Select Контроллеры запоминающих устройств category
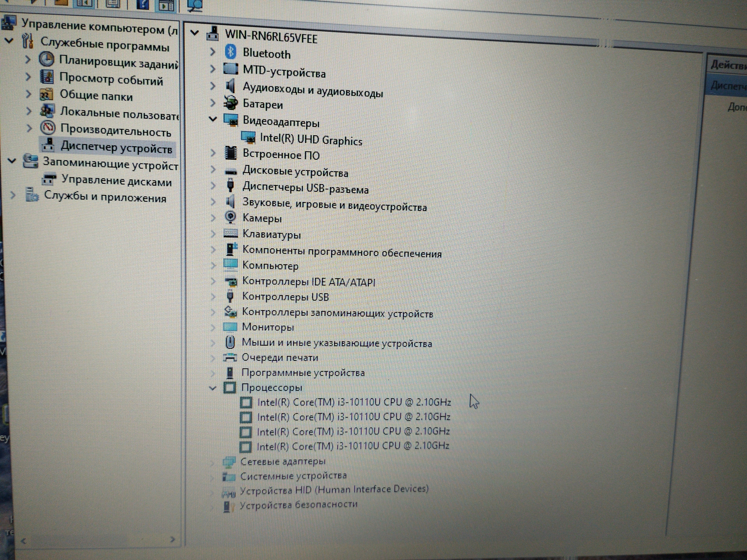 coord(337,313)
